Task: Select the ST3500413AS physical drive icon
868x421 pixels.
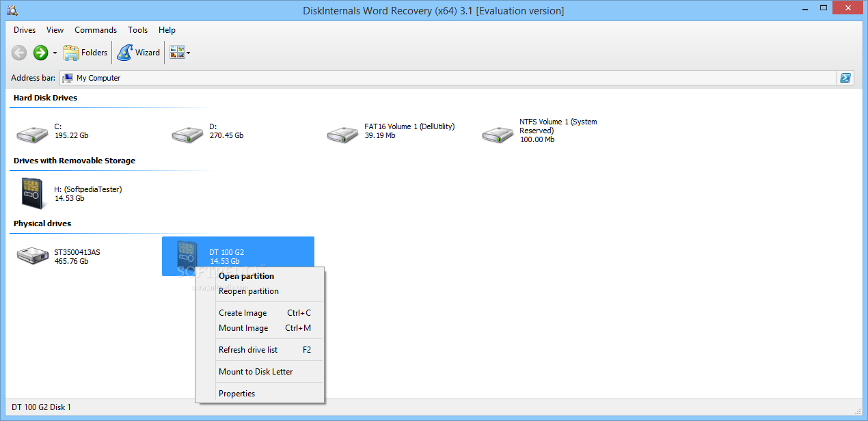Action: (x=33, y=256)
